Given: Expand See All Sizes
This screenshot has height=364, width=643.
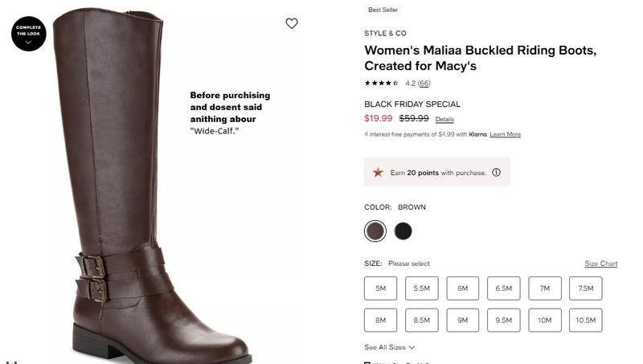Looking at the screenshot, I should [x=390, y=347].
